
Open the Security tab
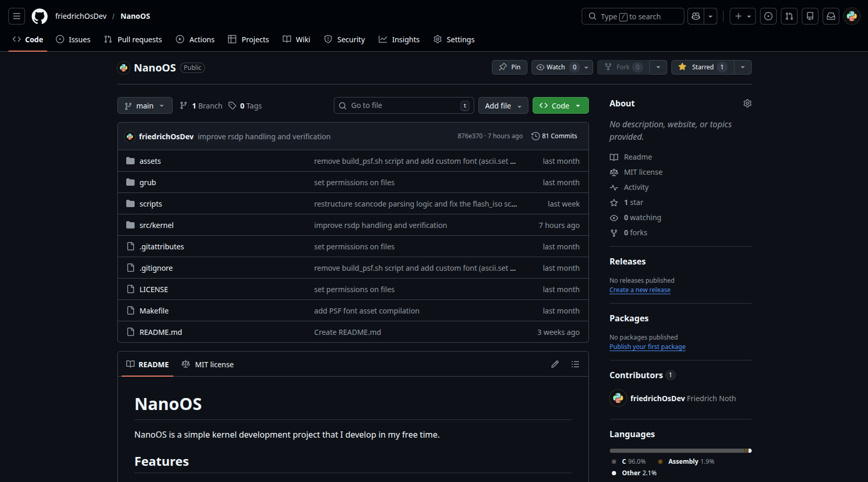click(x=344, y=40)
